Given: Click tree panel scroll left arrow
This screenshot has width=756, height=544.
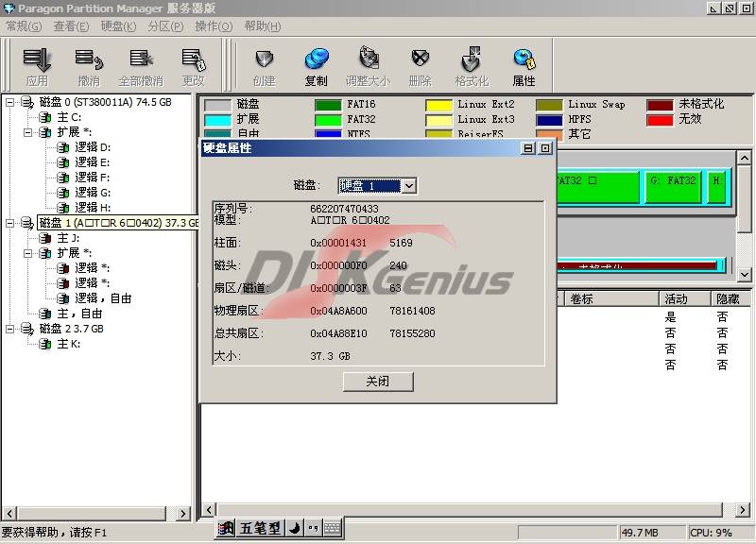Looking at the screenshot, I should (9, 513).
